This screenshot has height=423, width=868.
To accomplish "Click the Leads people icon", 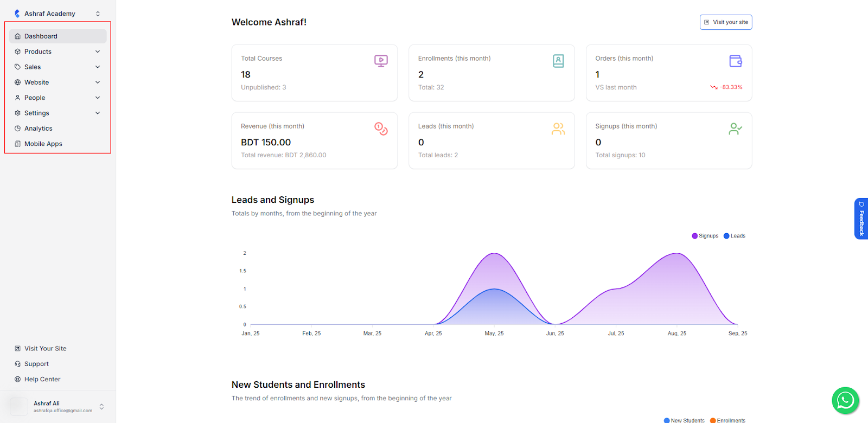I will (558, 129).
